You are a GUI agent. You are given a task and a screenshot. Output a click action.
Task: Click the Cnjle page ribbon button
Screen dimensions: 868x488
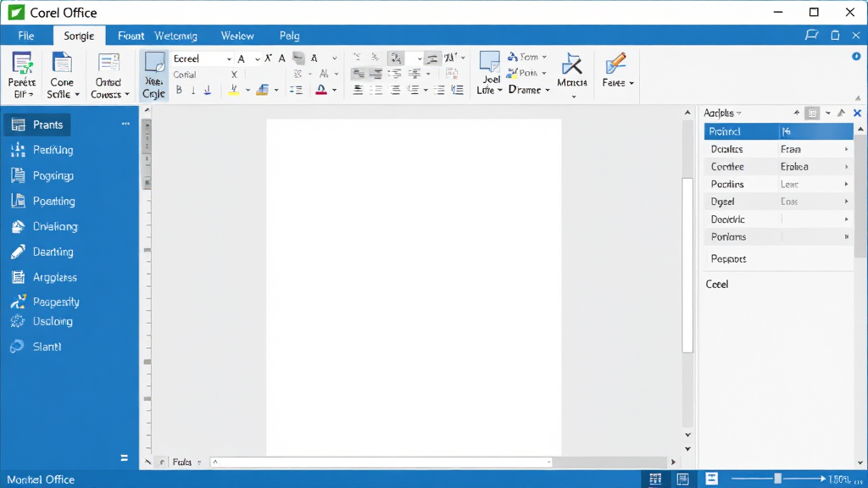click(153, 75)
